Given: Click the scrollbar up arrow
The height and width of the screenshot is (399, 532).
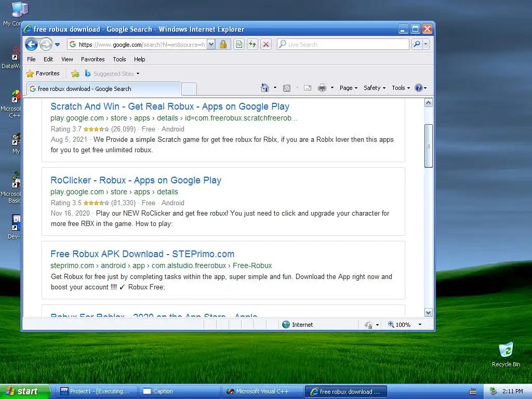Looking at the screenshot, I should [429, 102].
